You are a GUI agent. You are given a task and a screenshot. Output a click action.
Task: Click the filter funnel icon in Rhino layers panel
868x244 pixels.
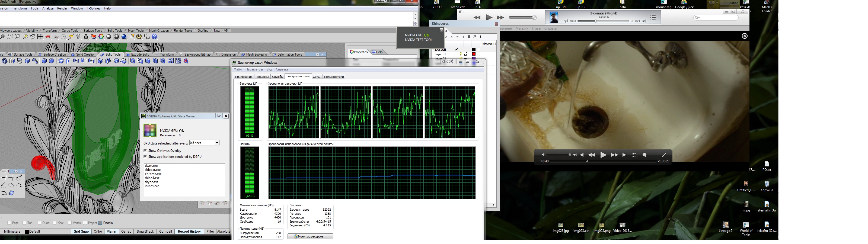(469, 37)
